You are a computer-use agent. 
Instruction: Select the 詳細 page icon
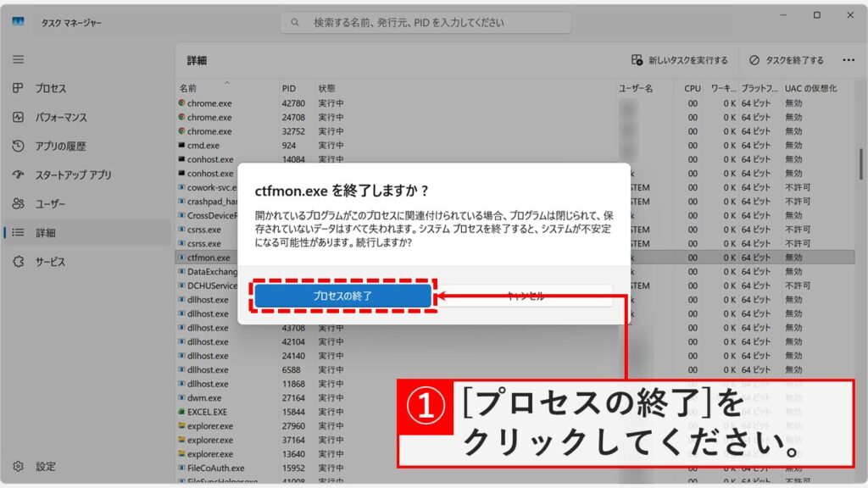pos(19,232)
